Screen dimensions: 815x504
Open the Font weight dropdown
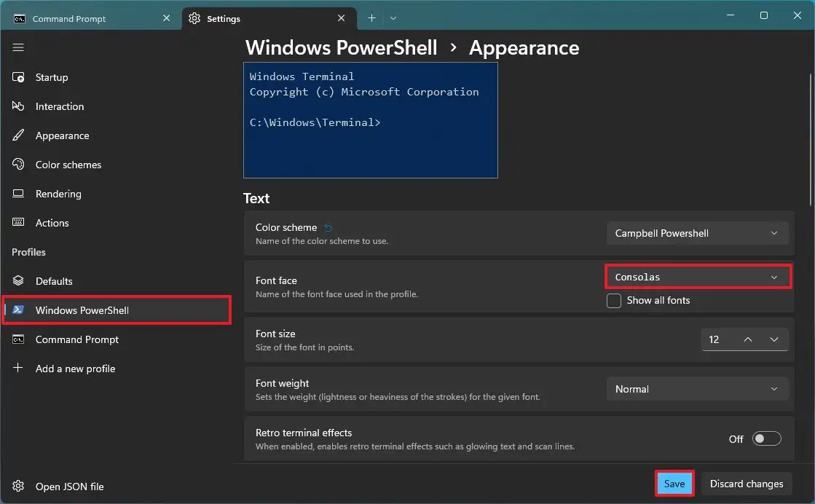[x=697, y=389]
